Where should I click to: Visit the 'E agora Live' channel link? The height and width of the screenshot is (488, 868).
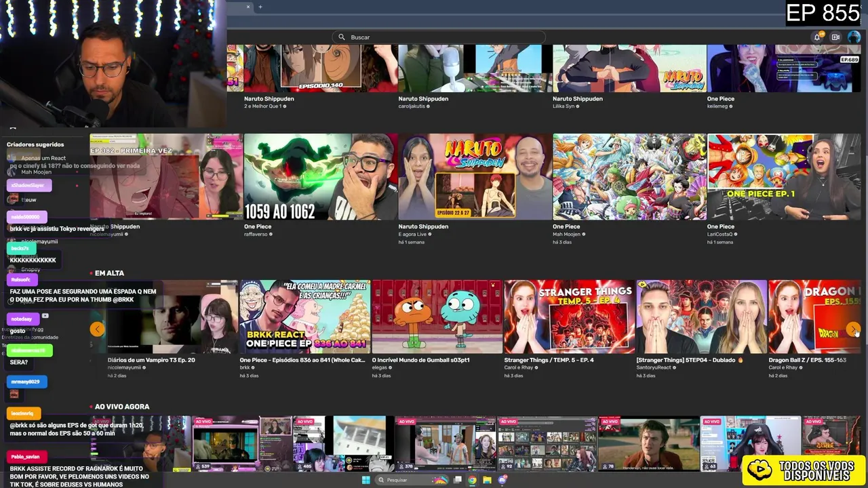(411, 235)
